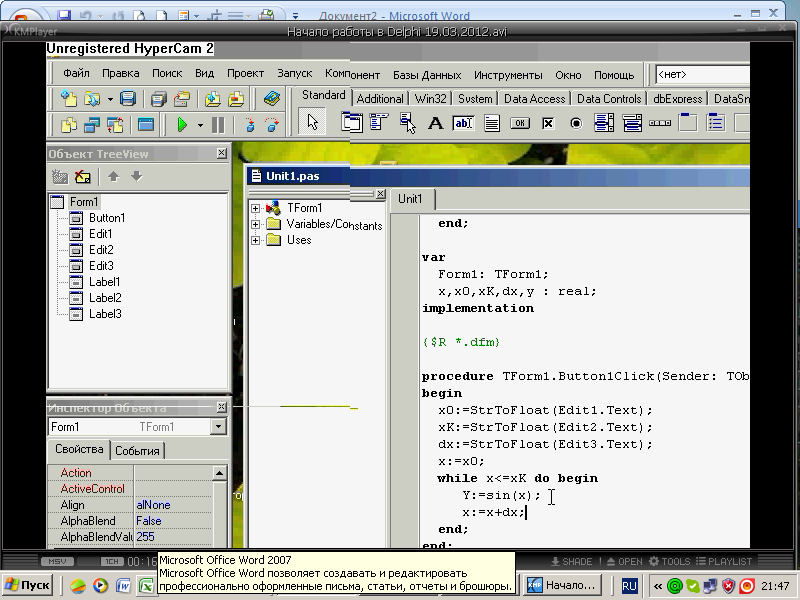The width and height of the screenshot is (800, 600).
Task: Select the OK Button component icon
Action: [x=520, y=123]
